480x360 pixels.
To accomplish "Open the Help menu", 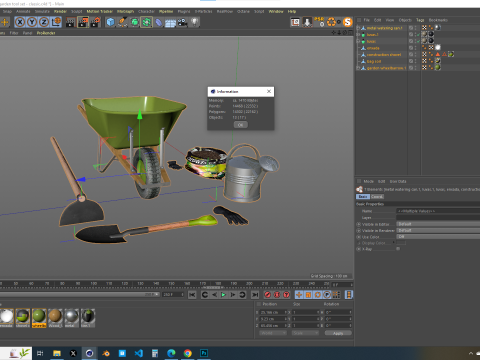I will (x=292, y=11).
